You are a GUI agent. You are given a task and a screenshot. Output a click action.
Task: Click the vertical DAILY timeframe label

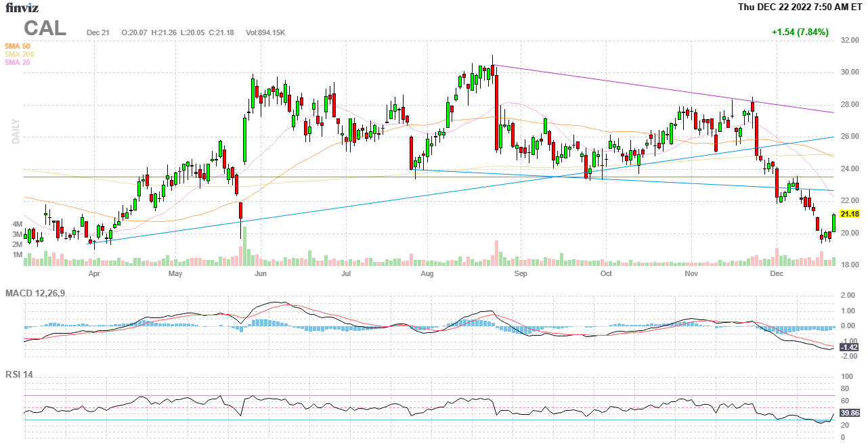(15, 131)
